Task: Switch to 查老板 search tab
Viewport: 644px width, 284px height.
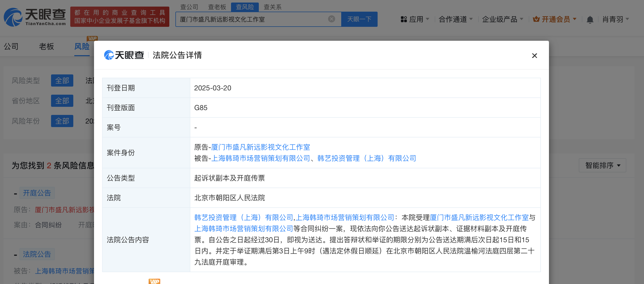Action: point(217,7)
